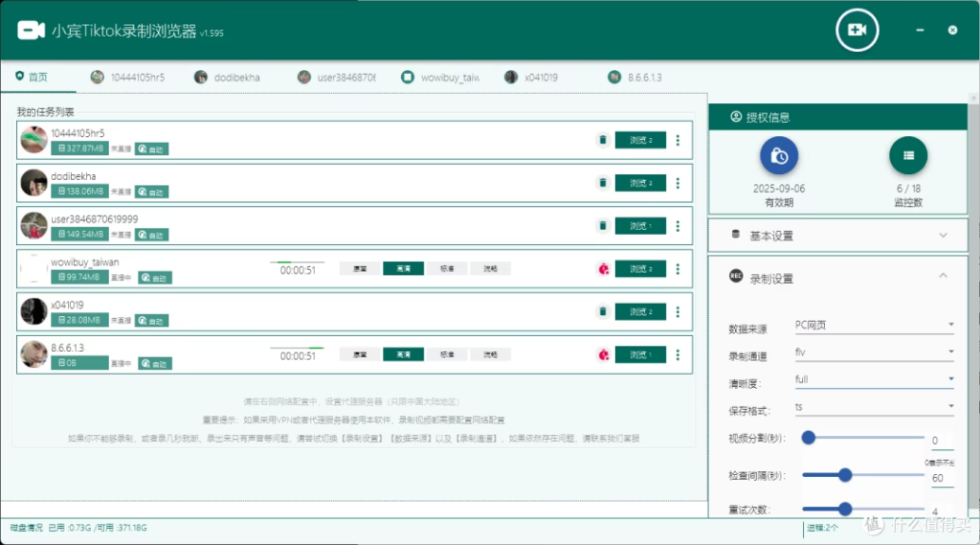980x545 pixels.
Task: Toggle auto mode for x041019
Action: 152,320
